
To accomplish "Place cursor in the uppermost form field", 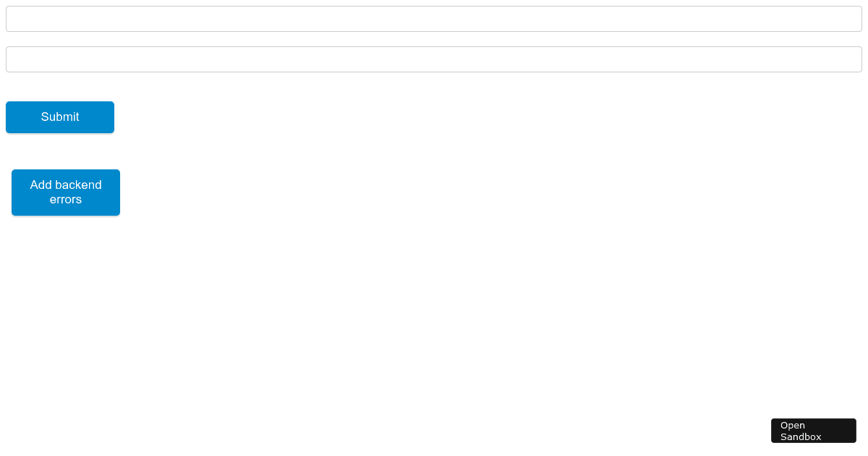I will 434,19.
